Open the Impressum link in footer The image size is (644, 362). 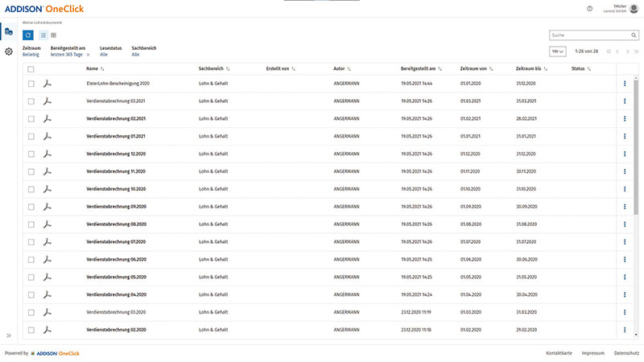[x=592, y=353]
